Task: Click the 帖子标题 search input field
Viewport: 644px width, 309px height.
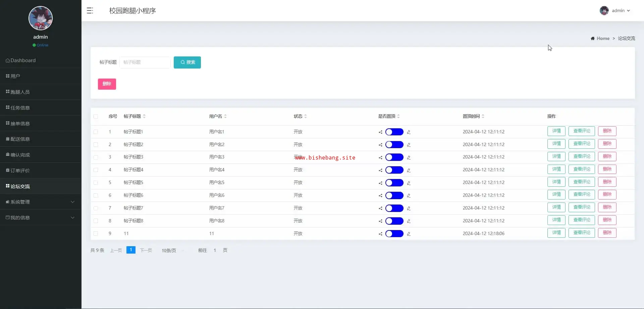Action: tap(145, 62)
